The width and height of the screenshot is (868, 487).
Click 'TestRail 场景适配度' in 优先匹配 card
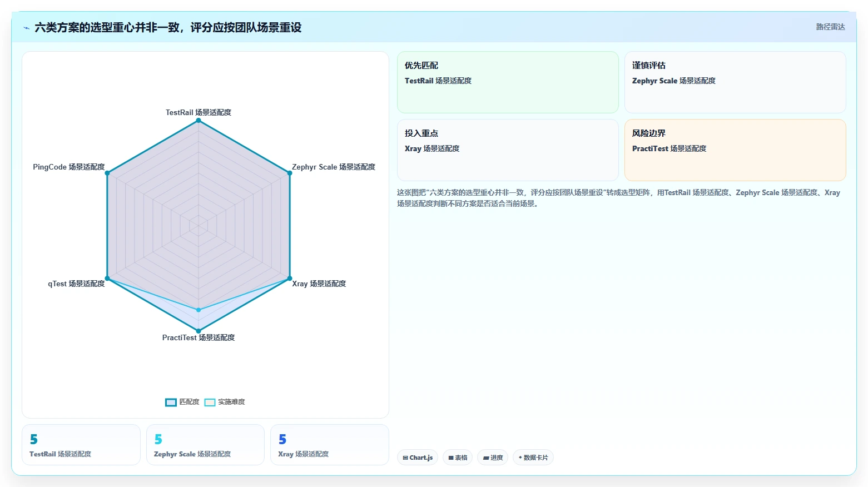click(x=438, y=81)
